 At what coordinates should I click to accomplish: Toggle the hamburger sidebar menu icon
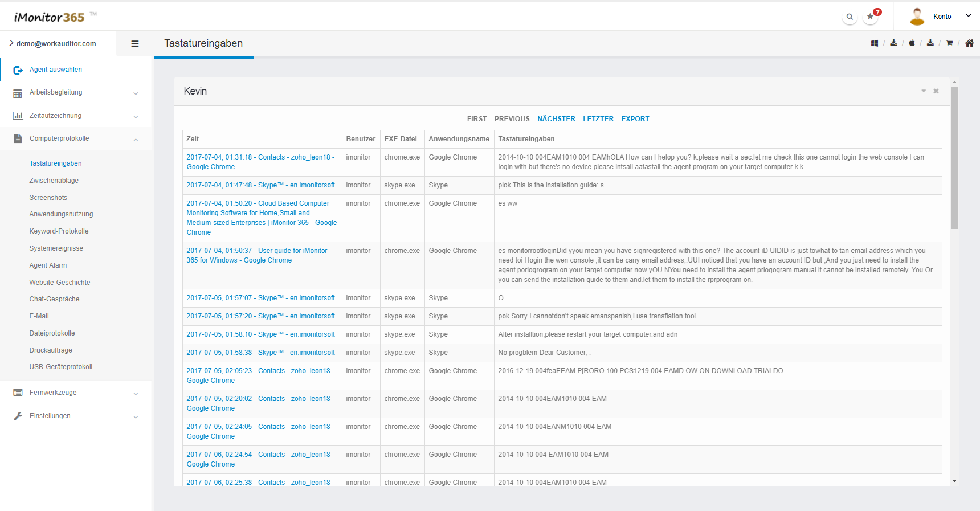tap(135, 44)
